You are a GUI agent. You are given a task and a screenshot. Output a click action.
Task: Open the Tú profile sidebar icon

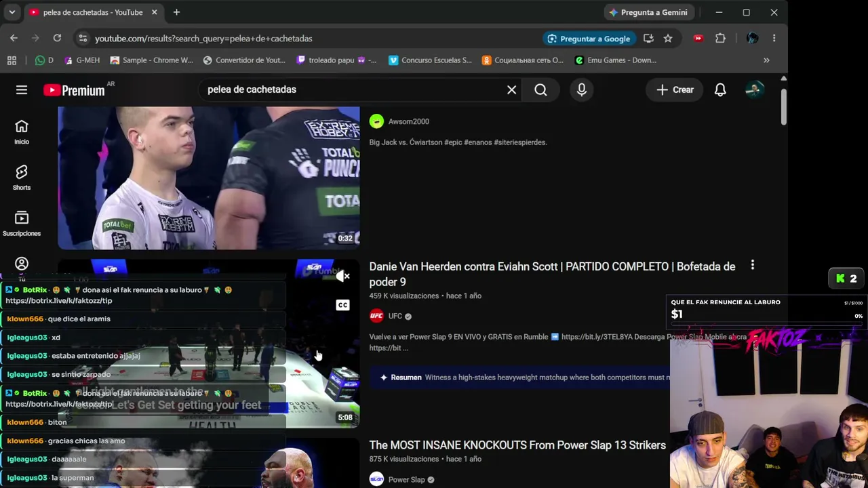(22, 264)
